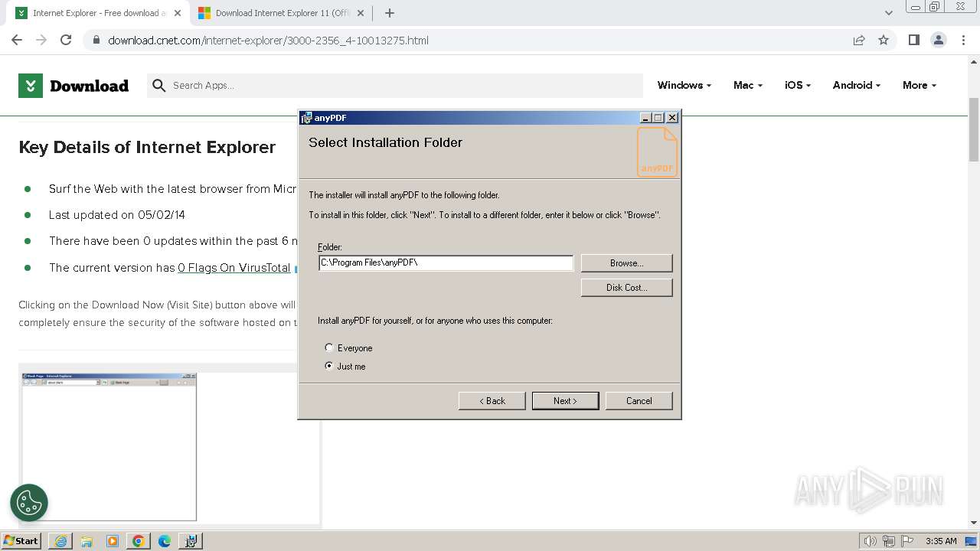Cancel the anyPDF installation
This screenshot has width=980, height=551.
[639, 401]
